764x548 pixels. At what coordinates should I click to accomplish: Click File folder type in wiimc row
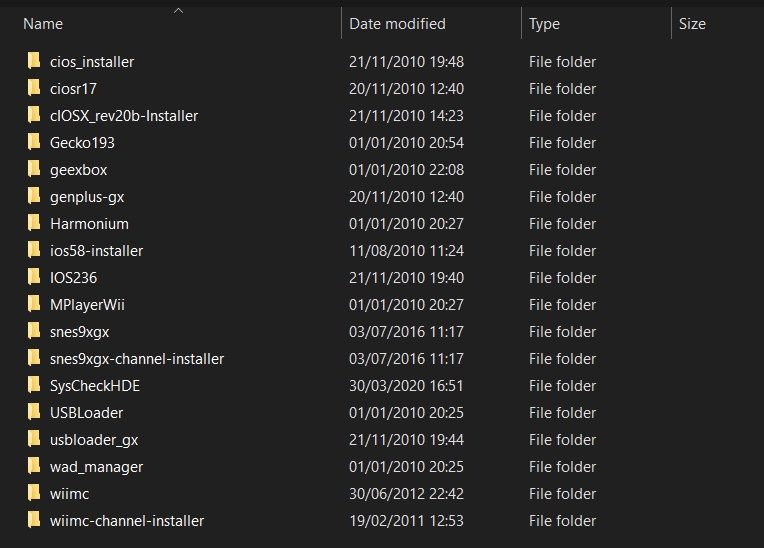[562, 494]
